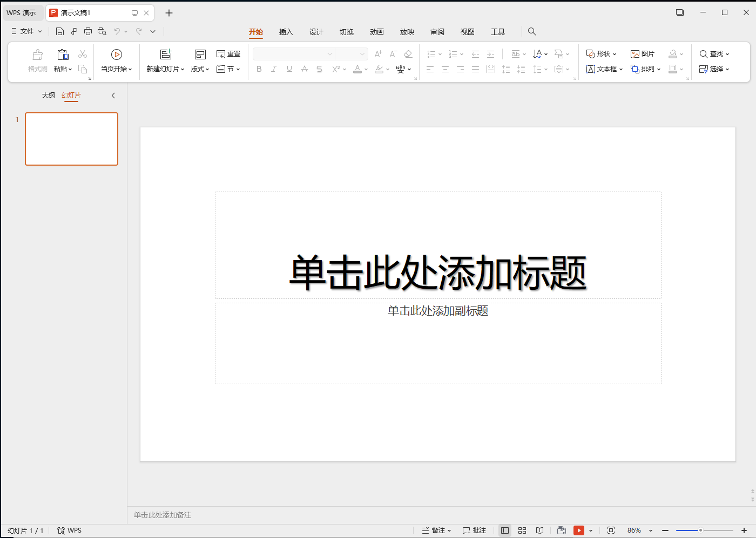This screenshot has width=756, height=538.
Task: Click the Search magnifier icon beside the ribbon tabs
Action: 532,32
